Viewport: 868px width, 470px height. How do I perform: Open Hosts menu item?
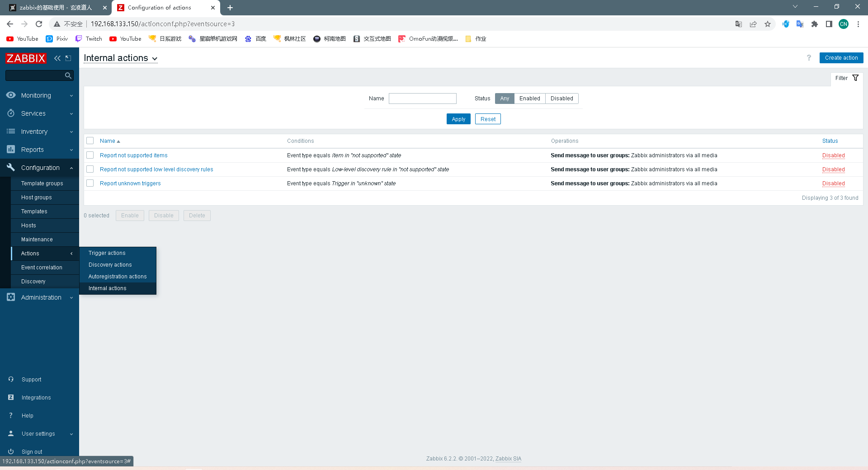45,226
